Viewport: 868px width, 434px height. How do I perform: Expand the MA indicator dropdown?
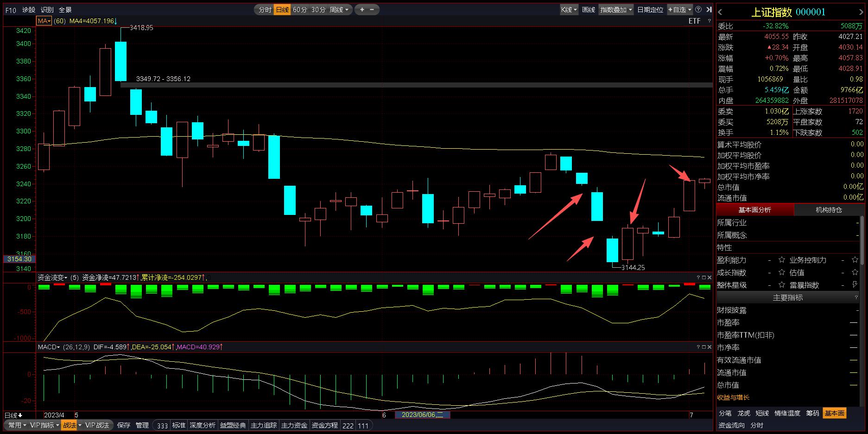click(x=44, y=21)
